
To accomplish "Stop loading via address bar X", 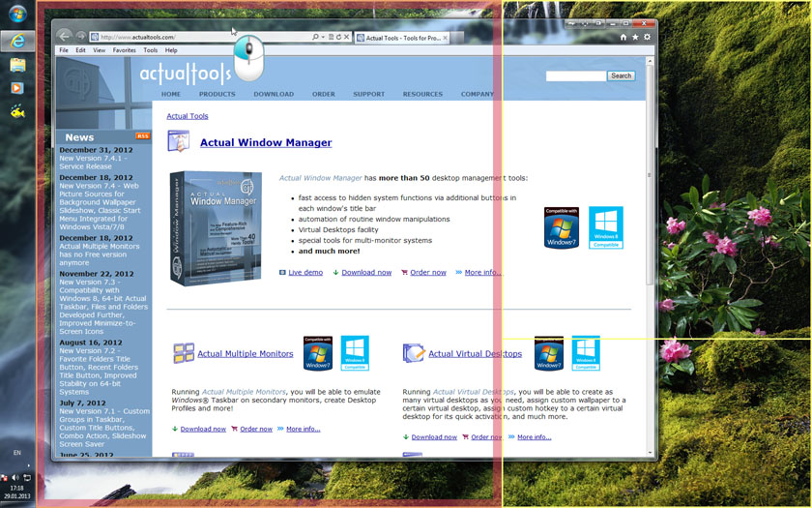I will pyautogui.click(x=346, y=37).
